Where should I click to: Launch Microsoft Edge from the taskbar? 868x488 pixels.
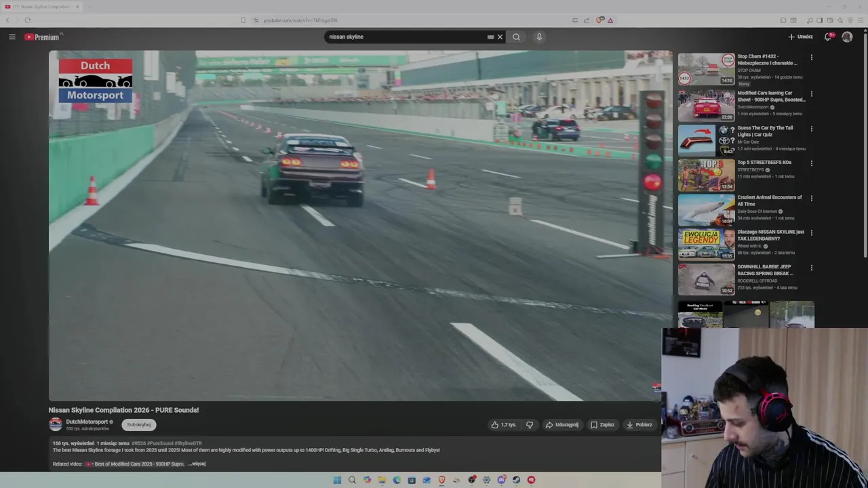397,480
